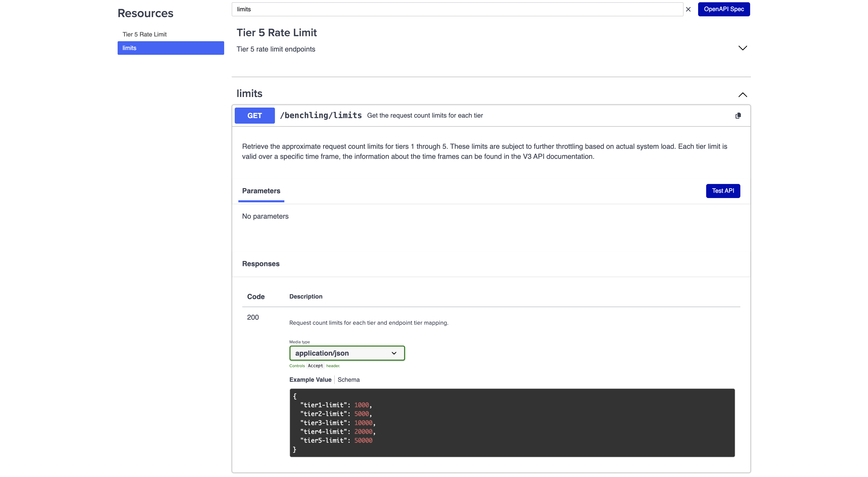Click the tier2-limit value 5000

pyautogui.click(x=362, y=414)
